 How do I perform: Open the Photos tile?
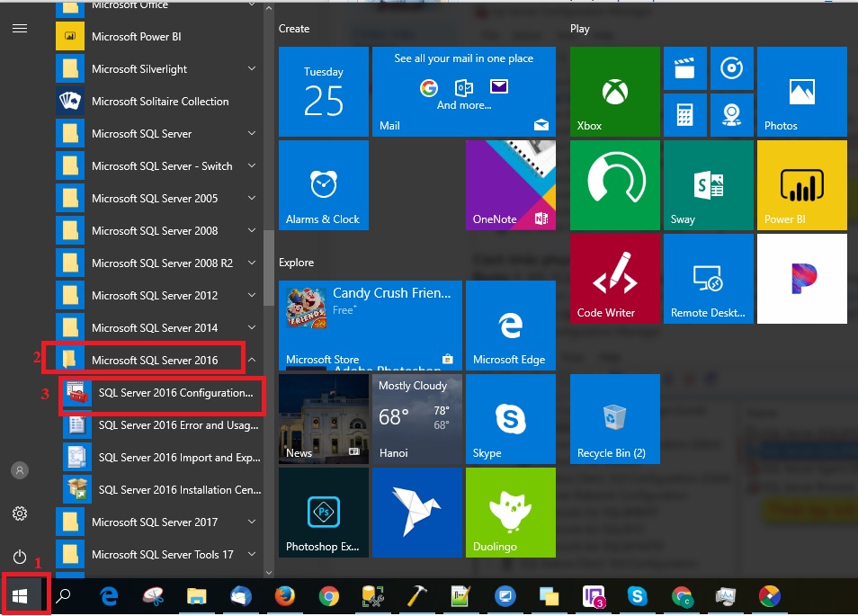click(x=801, y=92)
